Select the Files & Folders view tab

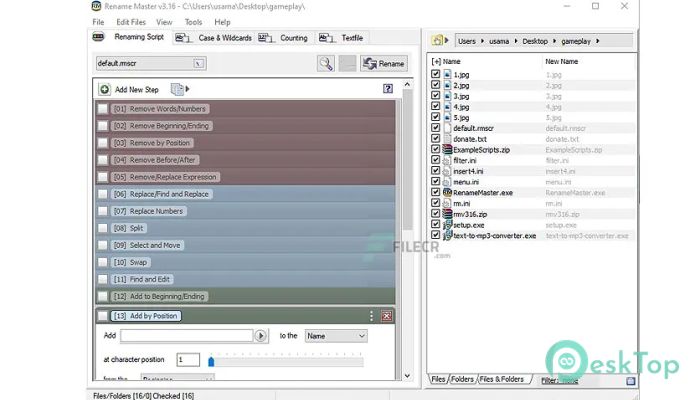coord(502,379)
